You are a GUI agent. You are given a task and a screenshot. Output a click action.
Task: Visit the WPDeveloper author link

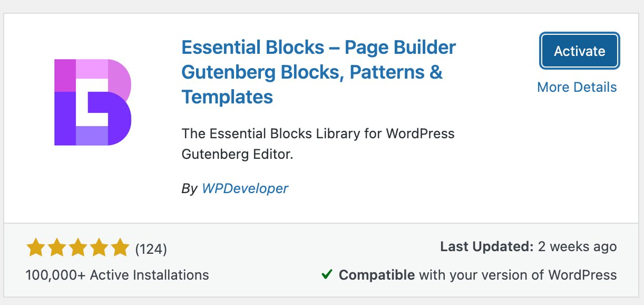pos(246,188)
